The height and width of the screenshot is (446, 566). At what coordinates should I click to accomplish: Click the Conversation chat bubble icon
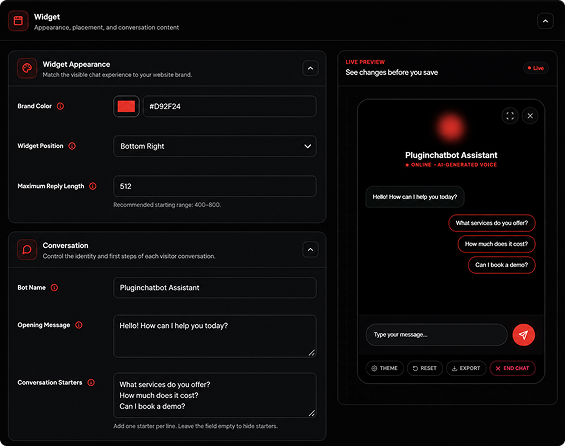[x=27, y=249]
